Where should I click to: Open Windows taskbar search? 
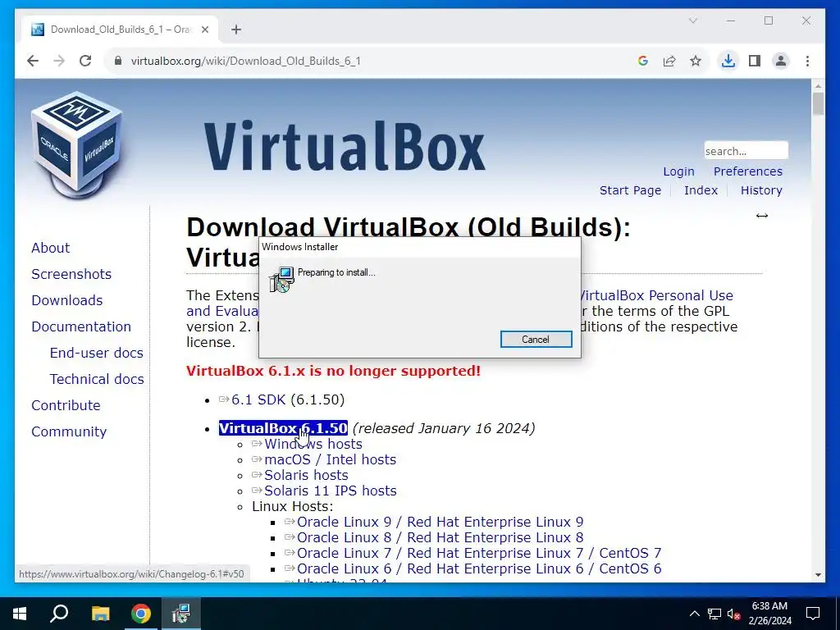(x=59, y=614)
